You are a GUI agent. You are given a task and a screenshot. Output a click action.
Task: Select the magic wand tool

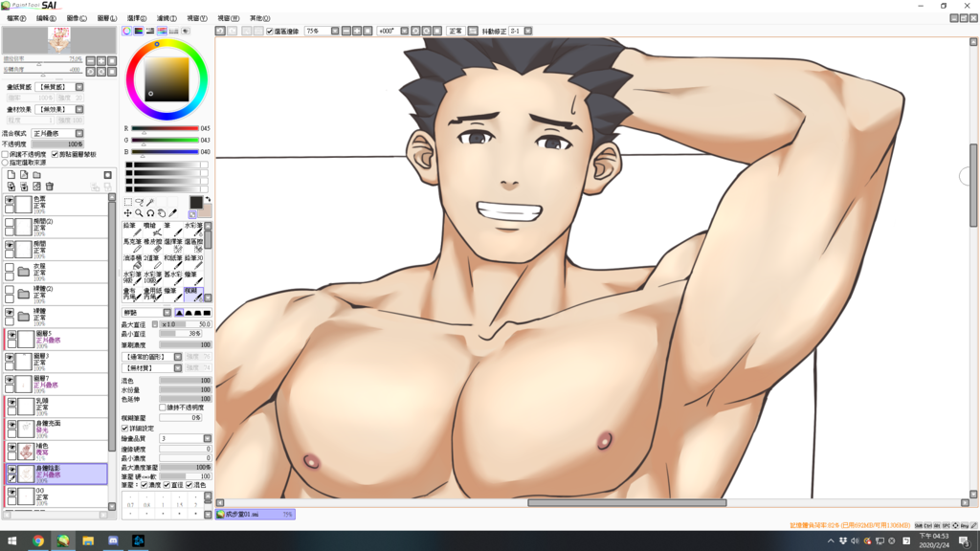pos(150,202)
